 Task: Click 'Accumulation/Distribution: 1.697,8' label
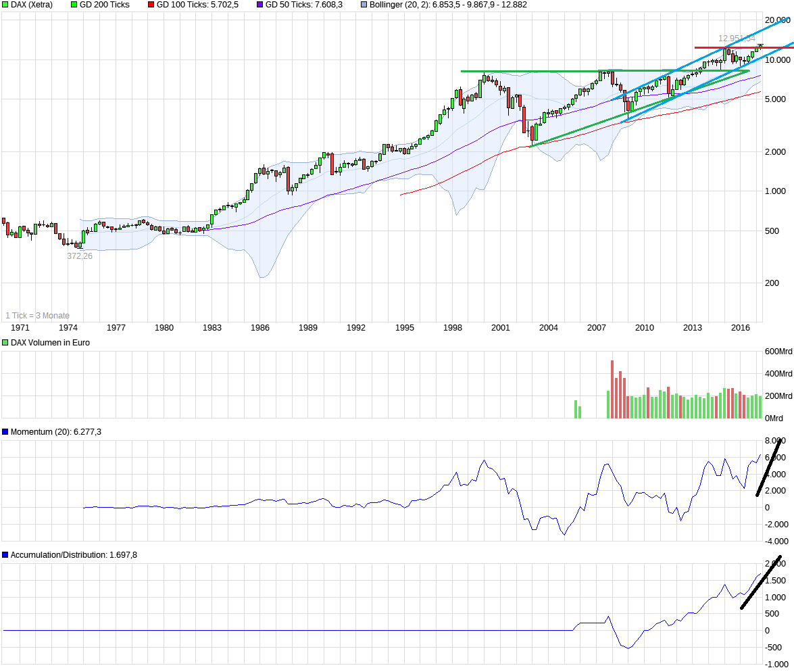click(74, 555)
